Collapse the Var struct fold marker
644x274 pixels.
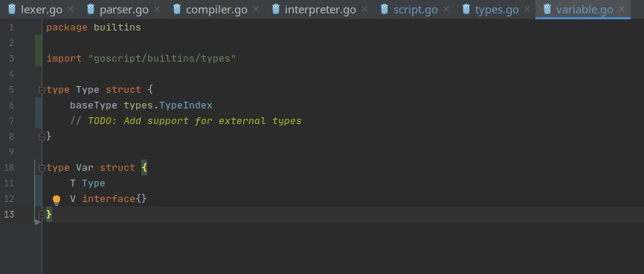pos(42,168)
